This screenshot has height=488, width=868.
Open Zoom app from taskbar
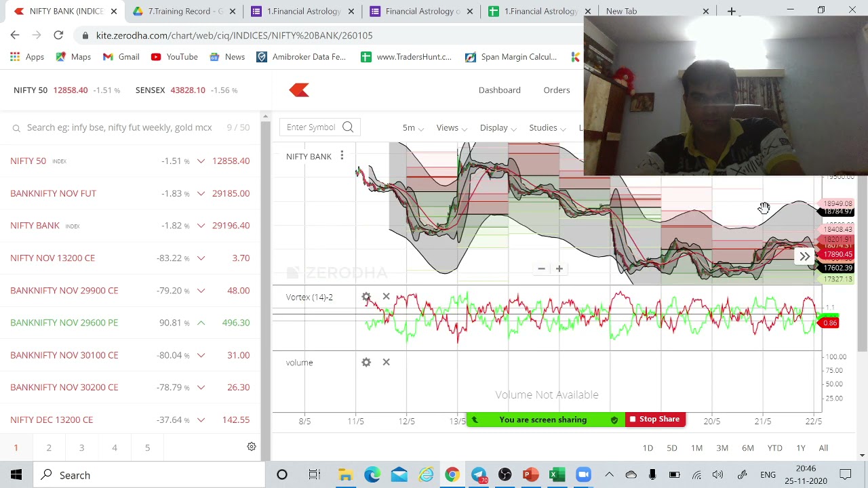(583, 475)
